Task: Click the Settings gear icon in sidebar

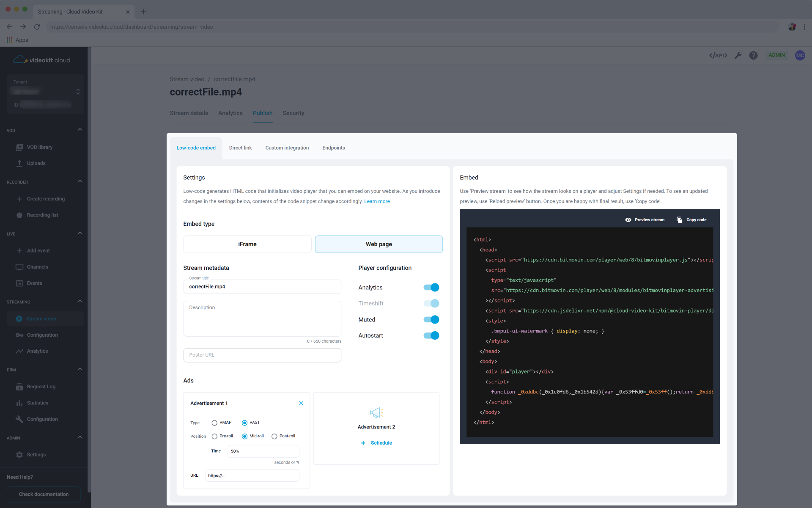Action: pyautogui.click(x=19, y=455)
